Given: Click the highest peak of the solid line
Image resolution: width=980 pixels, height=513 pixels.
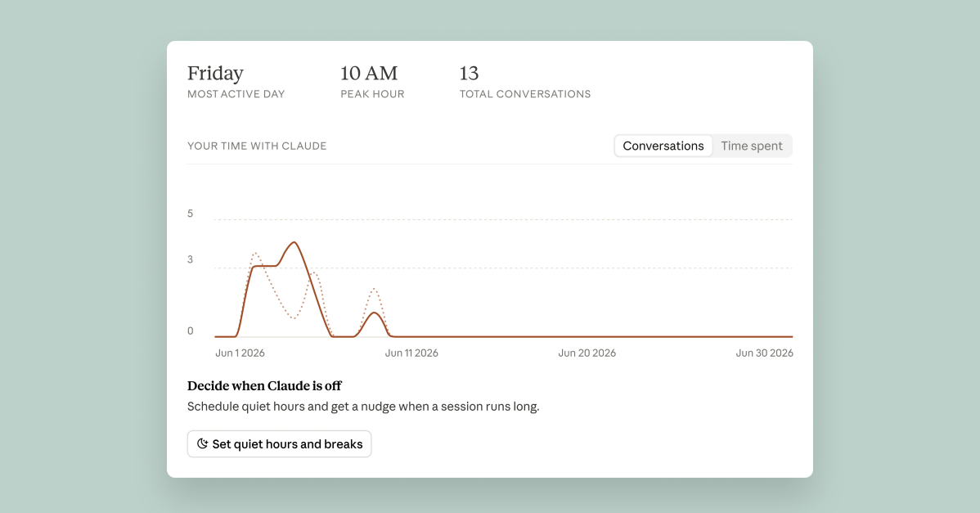Looking at the screenshot, I should click(x=294, y=242).
